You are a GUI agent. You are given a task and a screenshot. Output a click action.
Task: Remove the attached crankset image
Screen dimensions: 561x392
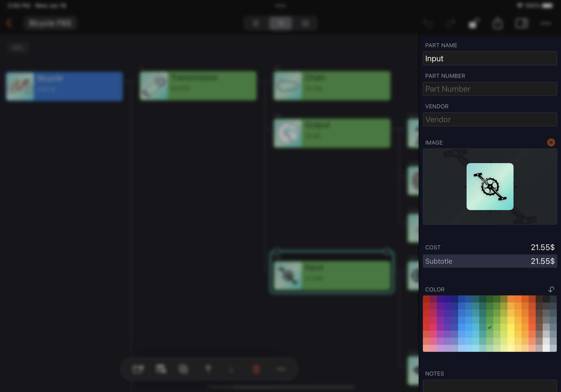(x=551, y=142)
